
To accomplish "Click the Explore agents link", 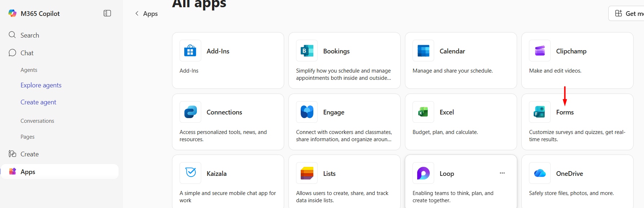I will tap(41, 85).
